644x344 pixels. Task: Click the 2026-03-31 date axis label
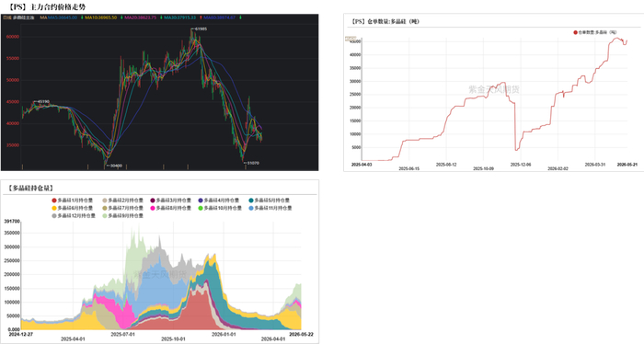click(595, 165)
